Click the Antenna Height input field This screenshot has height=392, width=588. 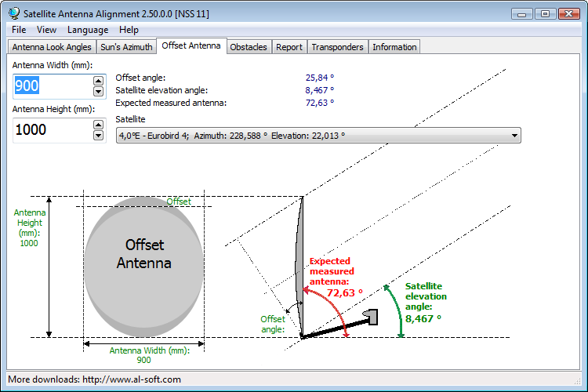tap(51, 129)
